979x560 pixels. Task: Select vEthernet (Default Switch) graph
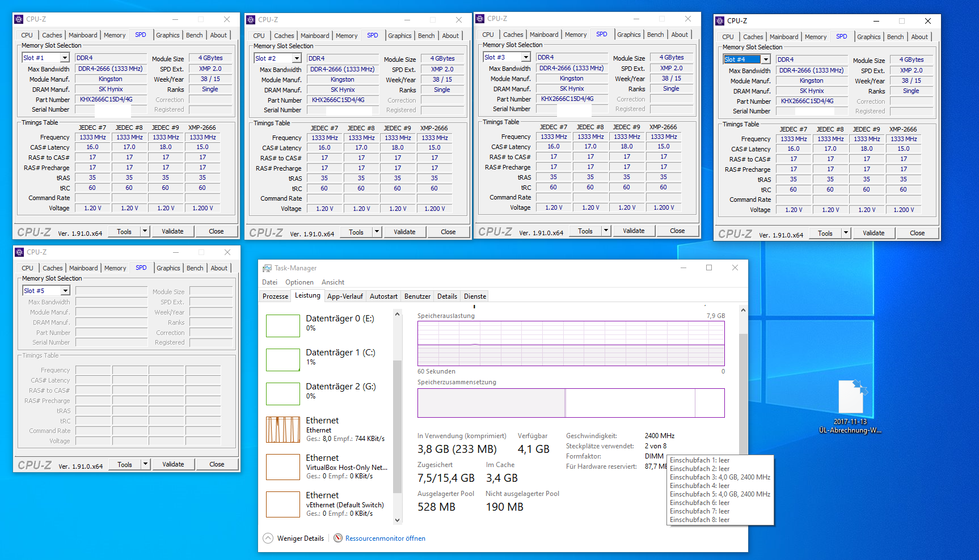coord(283,504)
